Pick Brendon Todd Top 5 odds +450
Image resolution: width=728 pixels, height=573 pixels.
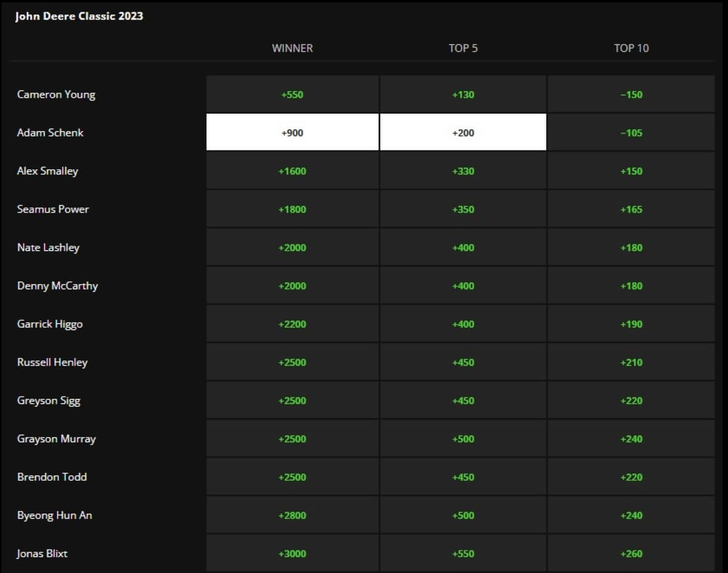pyautogui.click(x=463, y=476)
